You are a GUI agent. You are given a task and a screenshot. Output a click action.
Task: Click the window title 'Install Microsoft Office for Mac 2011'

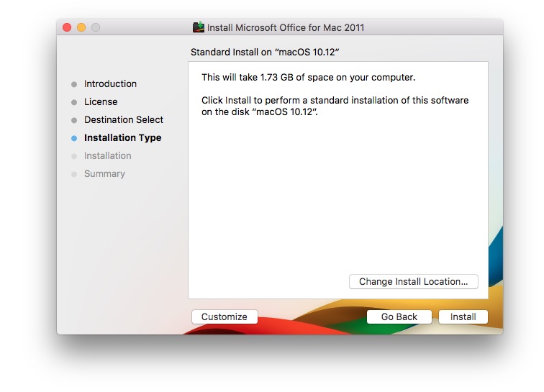pos(286,27)
